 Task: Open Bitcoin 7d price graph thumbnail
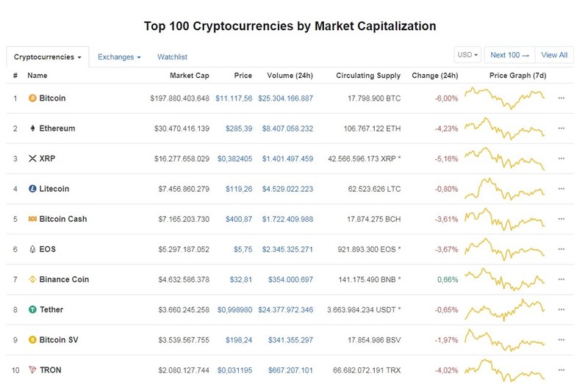tap(505, 98)
